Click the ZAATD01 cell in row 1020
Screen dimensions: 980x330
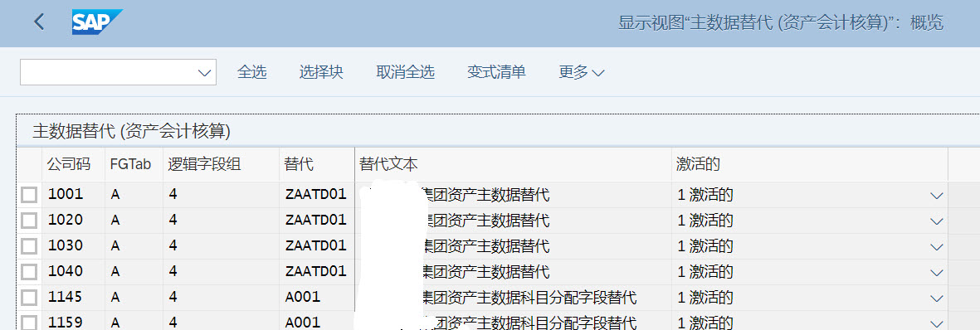pyautogui.click(x=317, y=221)
